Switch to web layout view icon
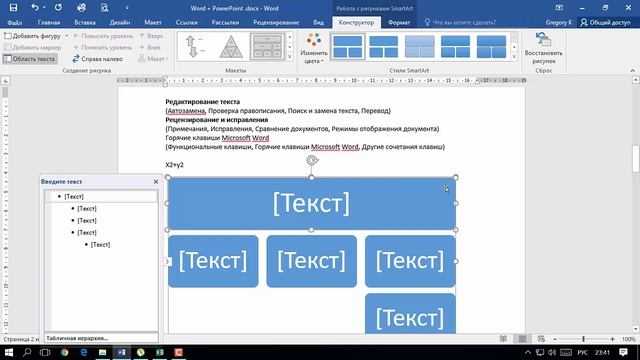 (541, 339)
